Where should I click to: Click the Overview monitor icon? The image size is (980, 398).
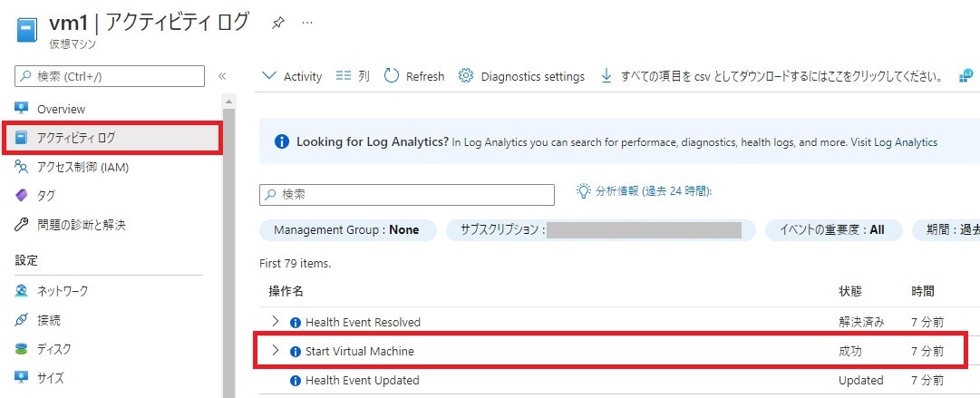22,109
